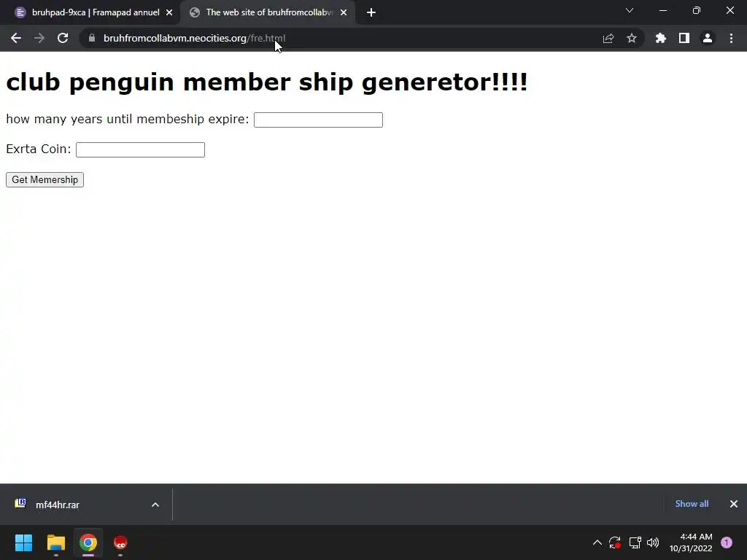Image resolution: width=747 pixels, height=560 pixels.
Task: Click the sync update tray icon
Action: tap(615, 542)
